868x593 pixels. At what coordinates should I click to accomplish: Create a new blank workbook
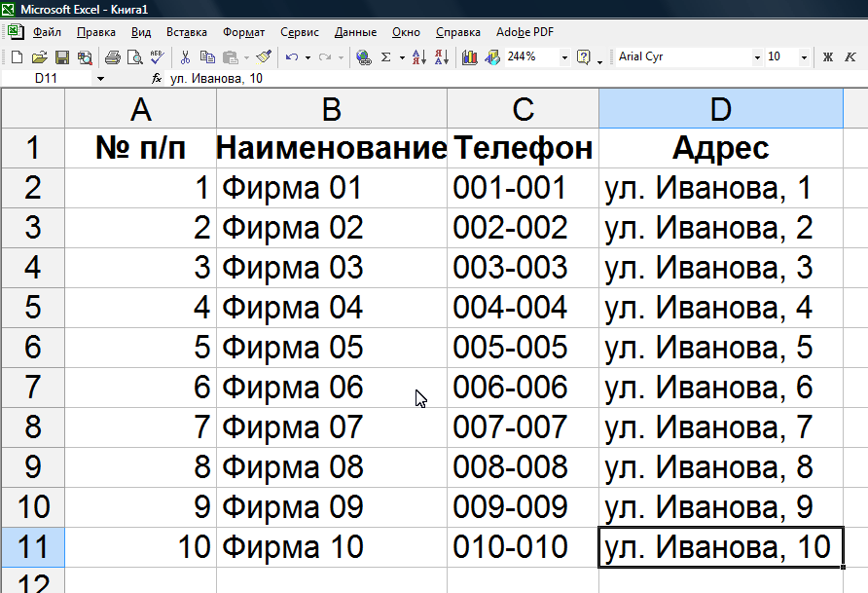pyautogui.click(x=18, y=57)
